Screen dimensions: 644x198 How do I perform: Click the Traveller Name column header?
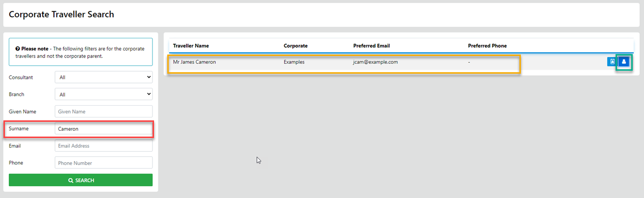coord(191,46)
